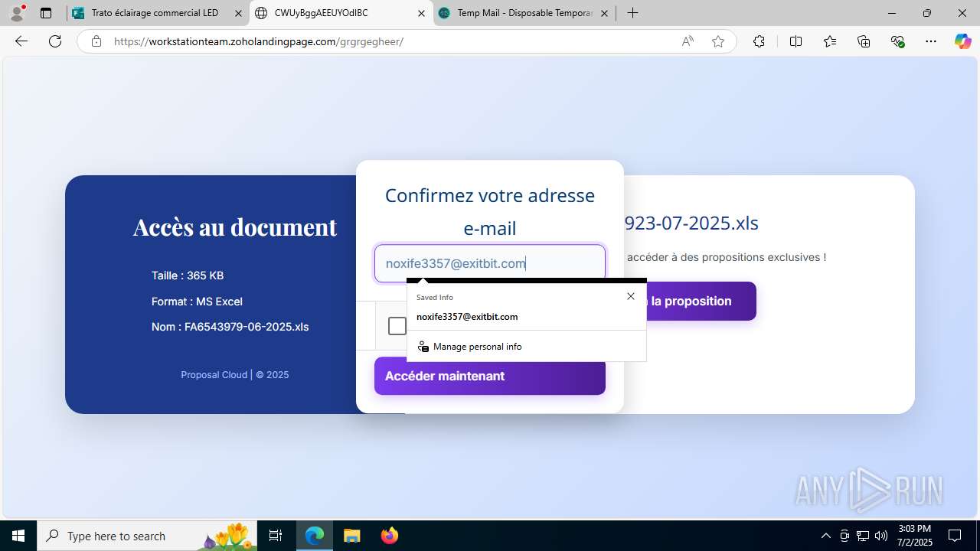Open the notification center icon

coord(955,536)
